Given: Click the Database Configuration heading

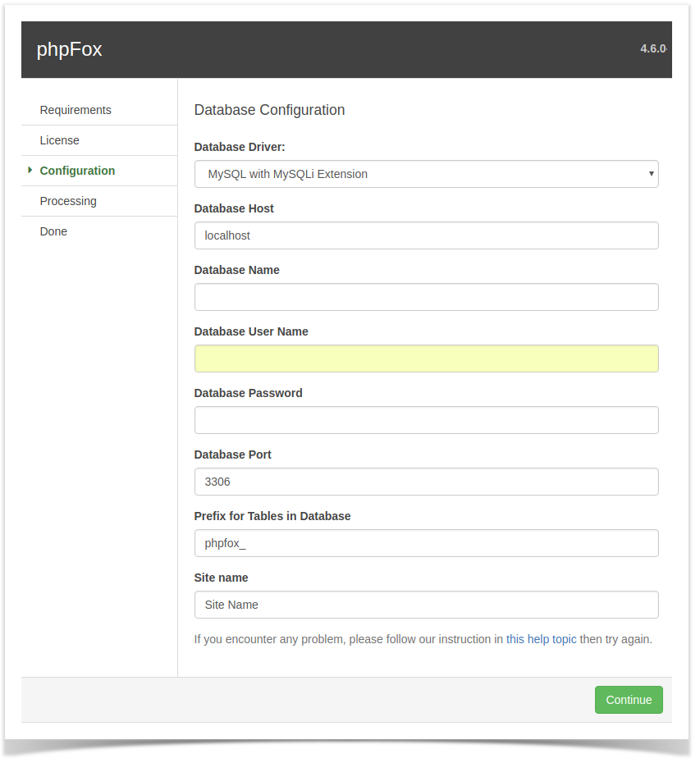Looking at the screenshot, I should 269,110.
